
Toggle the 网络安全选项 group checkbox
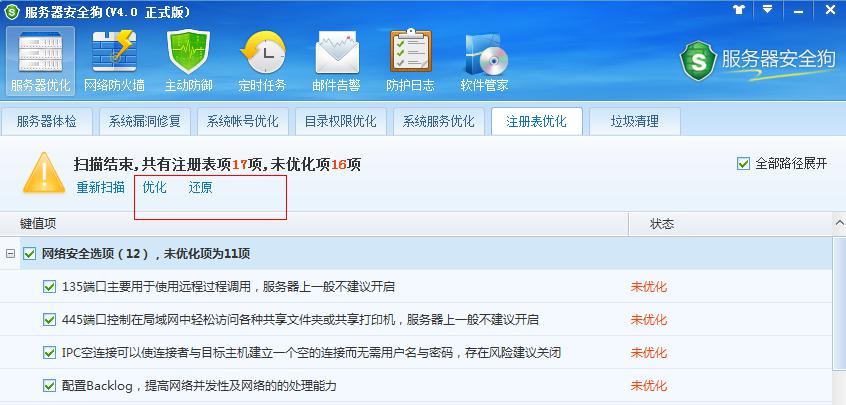(30, 253)
